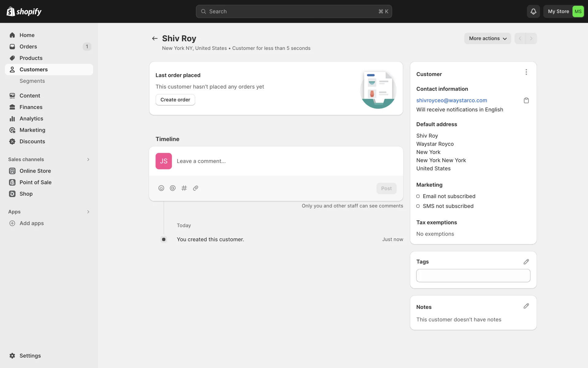
Task: Click the attach file paperclip icon
Action: [195, 188]
